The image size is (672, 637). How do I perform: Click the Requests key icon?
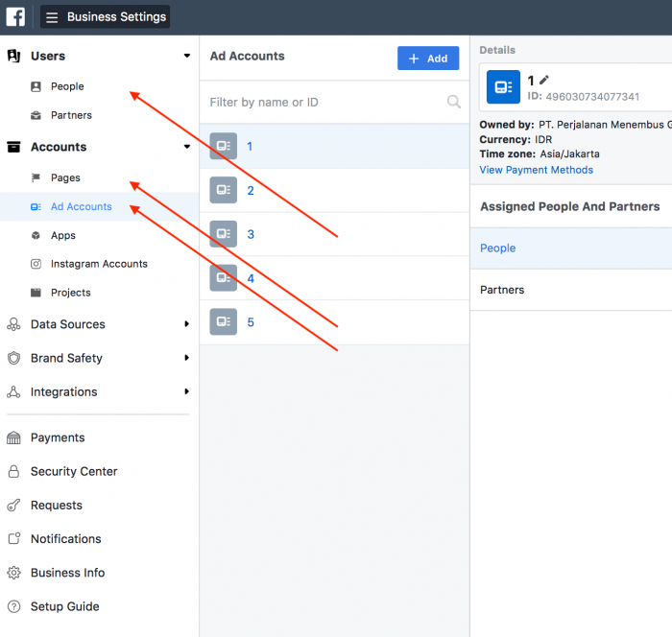tap(13, 506)
